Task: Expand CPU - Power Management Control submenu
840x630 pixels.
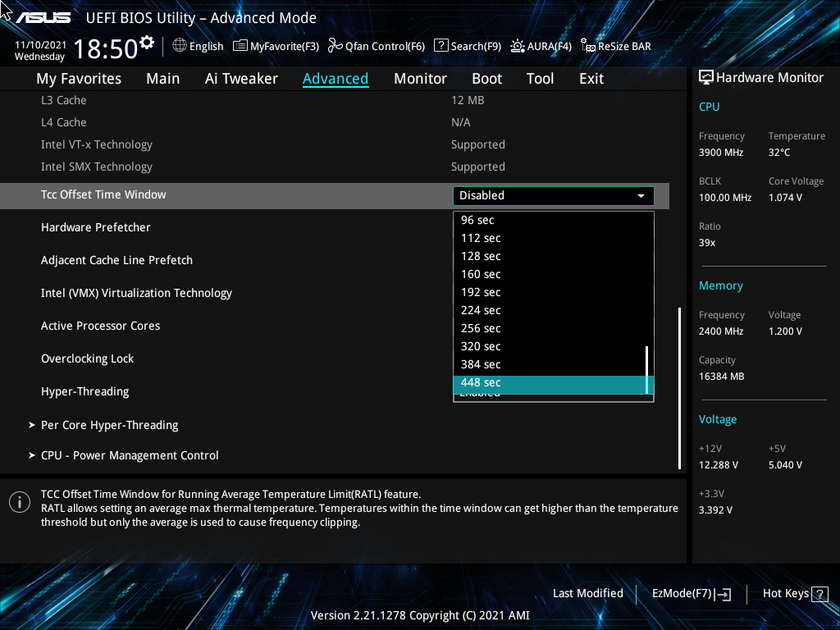Action: pyautogui.click(x=123, y=456)
